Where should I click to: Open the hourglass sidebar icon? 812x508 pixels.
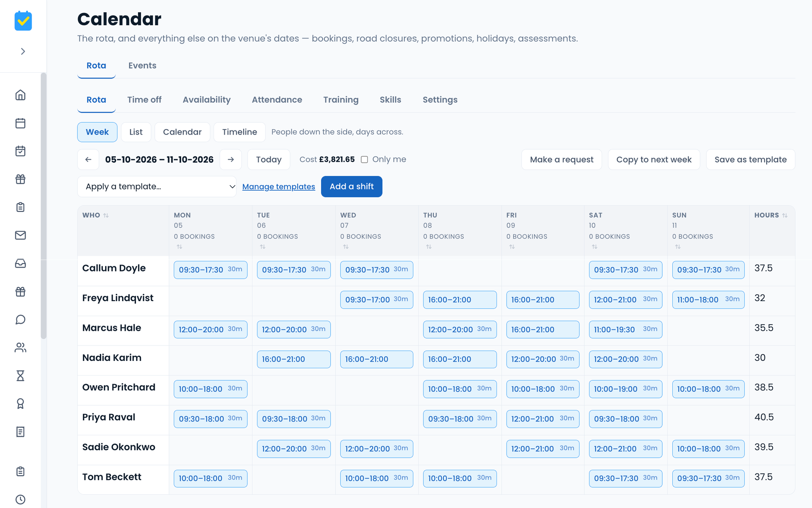(20, 376)
